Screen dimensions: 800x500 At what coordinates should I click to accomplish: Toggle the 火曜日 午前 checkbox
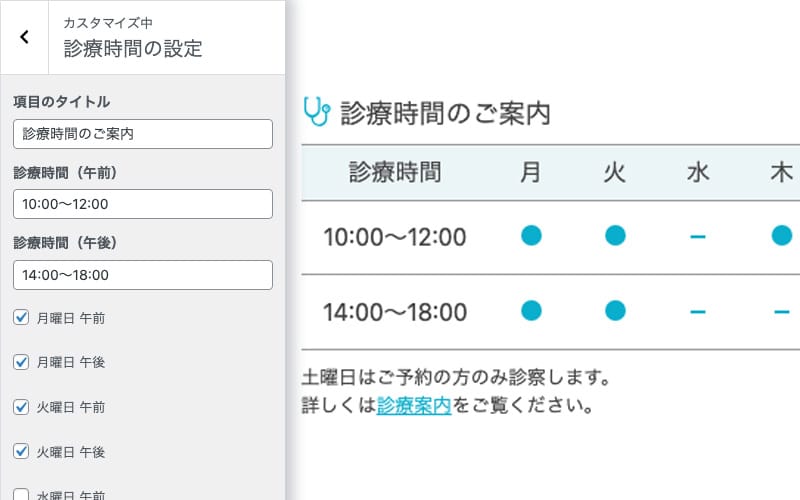coord(21,407)
